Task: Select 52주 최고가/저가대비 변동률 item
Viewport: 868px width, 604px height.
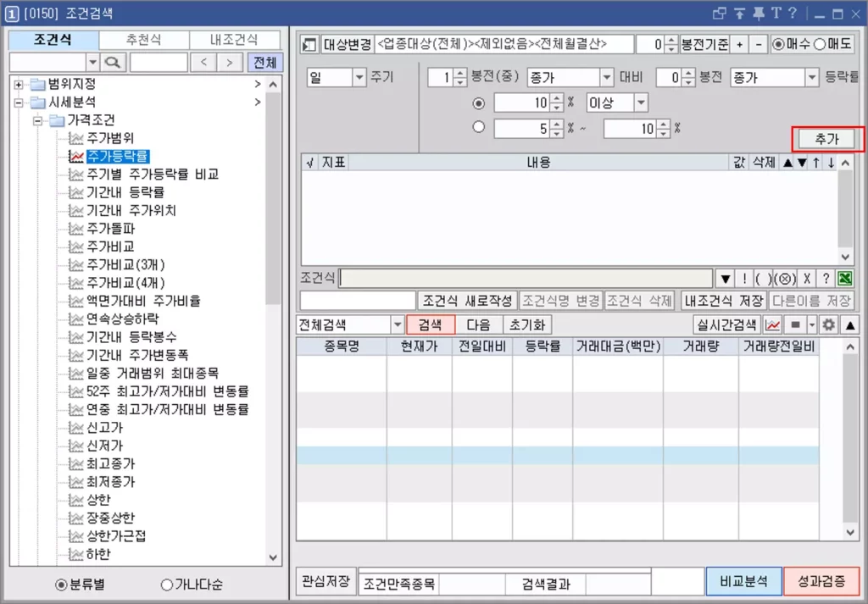Action: tap(168, 391)
